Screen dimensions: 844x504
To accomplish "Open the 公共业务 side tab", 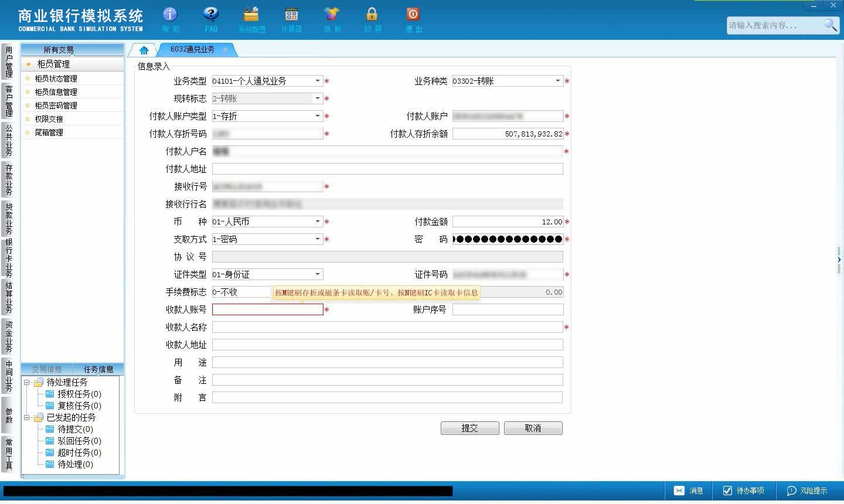I will (9, 140).
